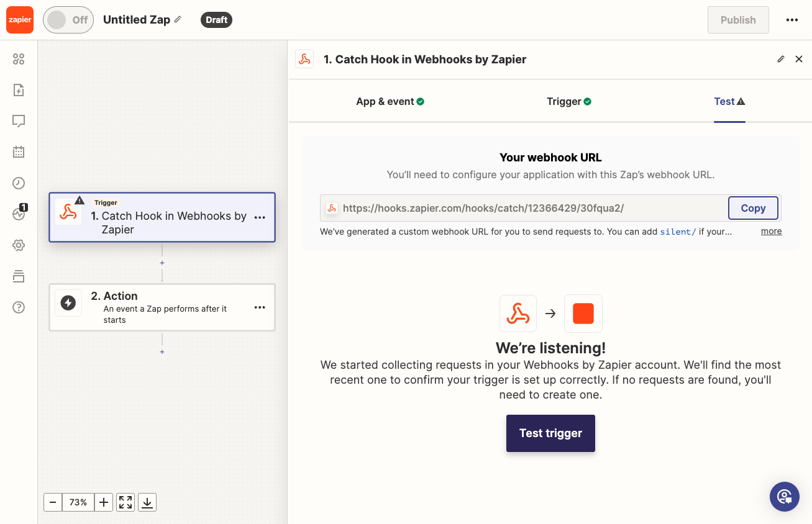Viewport: 812px width, 524px height.
Task: Open the calendar schedule sidebar icon
Action: click(19, 151)
